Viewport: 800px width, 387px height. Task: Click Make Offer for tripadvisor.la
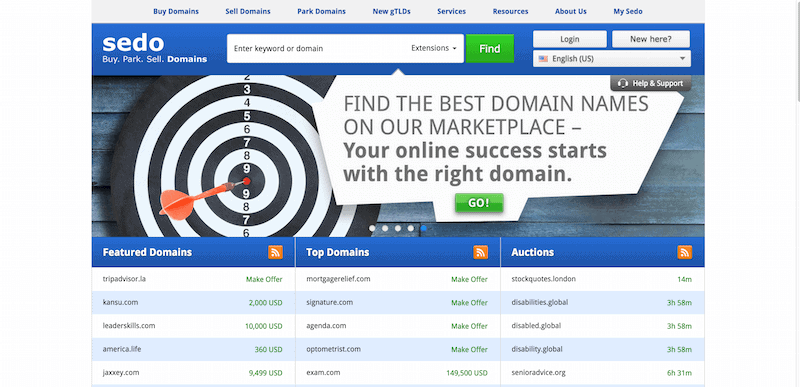click(264, 279)
